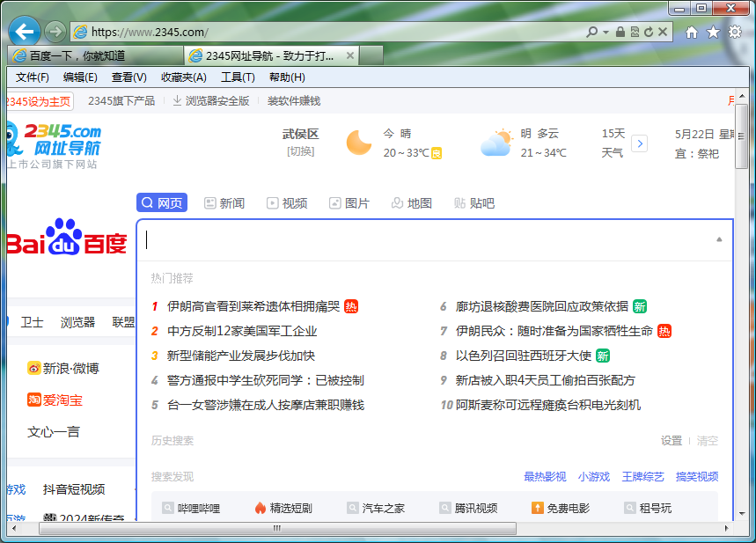Image resolution: width=756 pixels, height=543 pixels.
Task: Select the 新闻 search tab
Action: 224,203
